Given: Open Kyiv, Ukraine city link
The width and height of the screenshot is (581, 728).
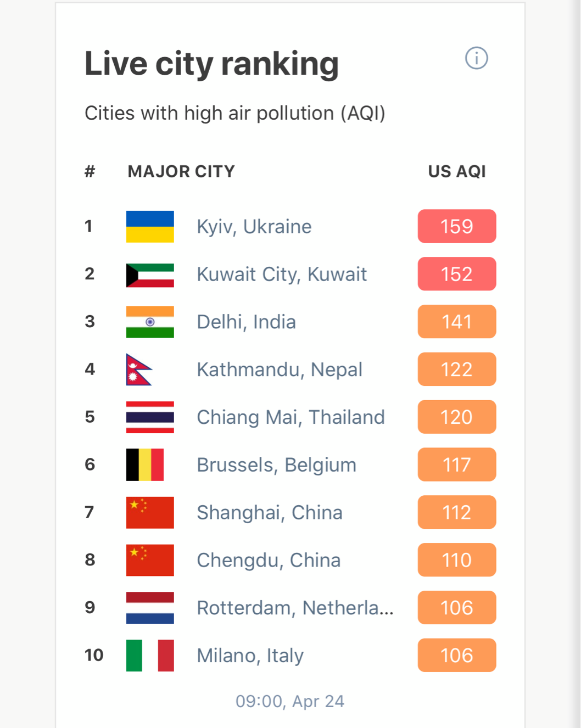Looking at the screenshot, I should [254, 227].
